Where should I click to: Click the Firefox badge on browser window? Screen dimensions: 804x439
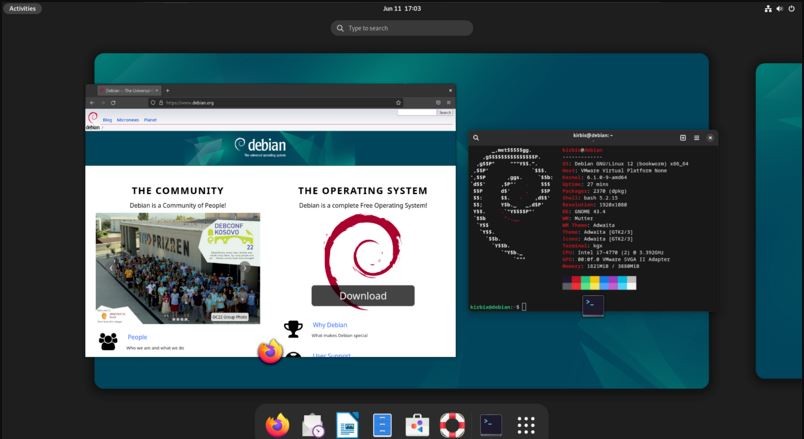tap(270, 352)
